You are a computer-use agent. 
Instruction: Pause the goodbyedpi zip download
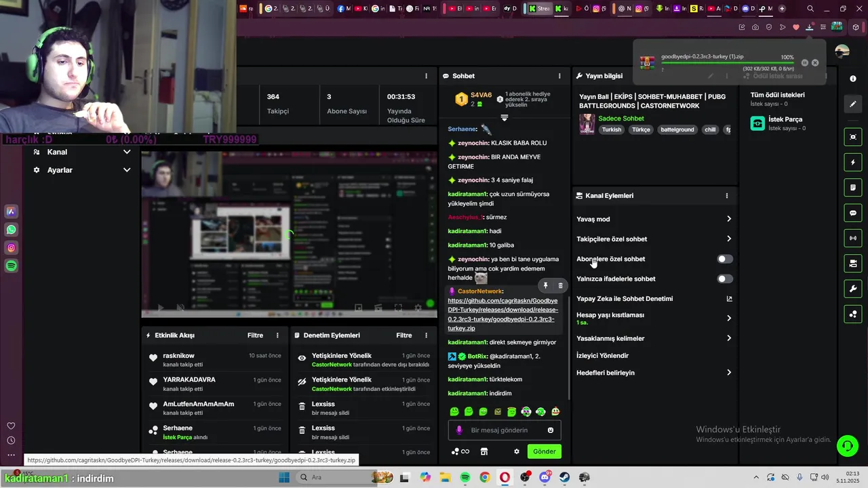[x=805, y=62]
